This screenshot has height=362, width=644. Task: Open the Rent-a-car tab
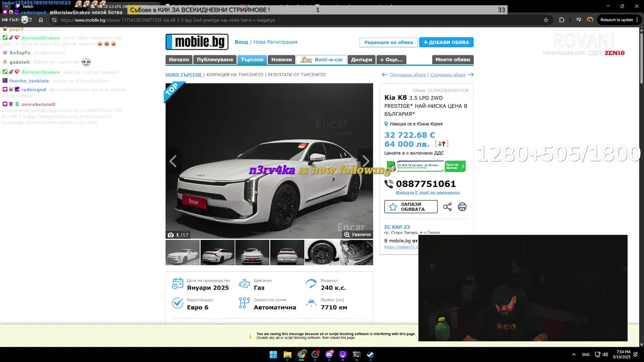pyautogui.click(x=321, y=60)
